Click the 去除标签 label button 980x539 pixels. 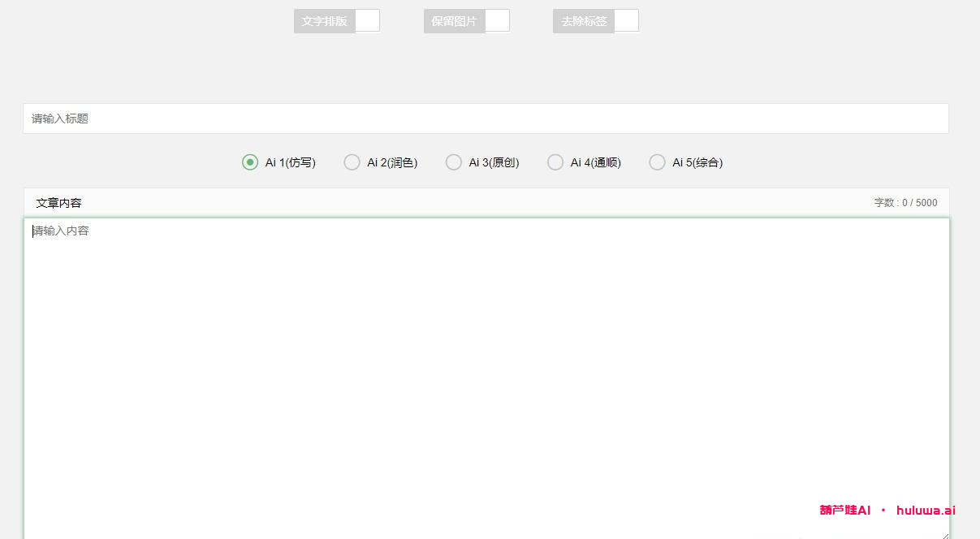[583, 20]
